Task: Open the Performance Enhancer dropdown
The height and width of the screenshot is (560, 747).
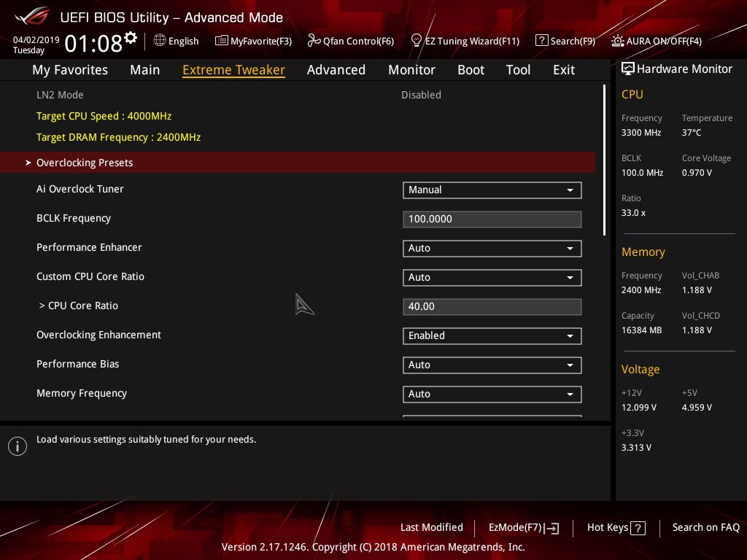Action: tap(492, 249)
